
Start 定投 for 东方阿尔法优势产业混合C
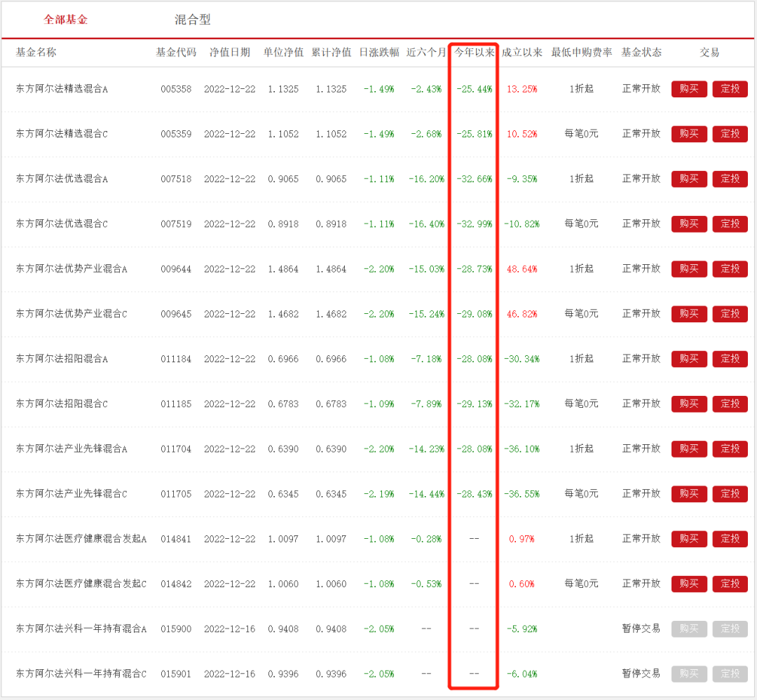coord(730,314)
